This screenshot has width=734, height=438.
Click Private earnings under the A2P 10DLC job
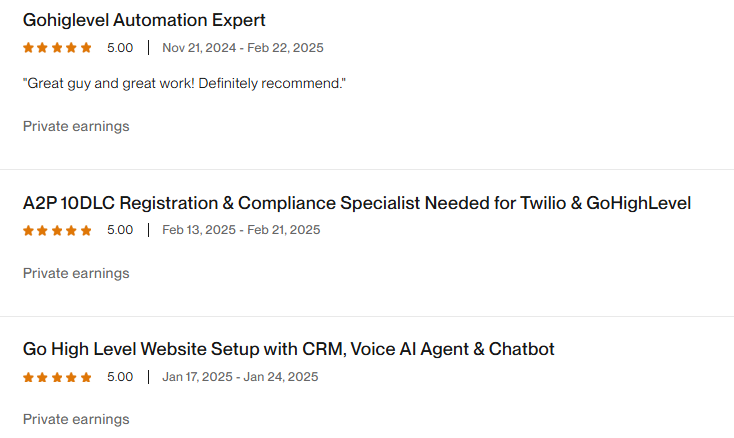point(76,273)
